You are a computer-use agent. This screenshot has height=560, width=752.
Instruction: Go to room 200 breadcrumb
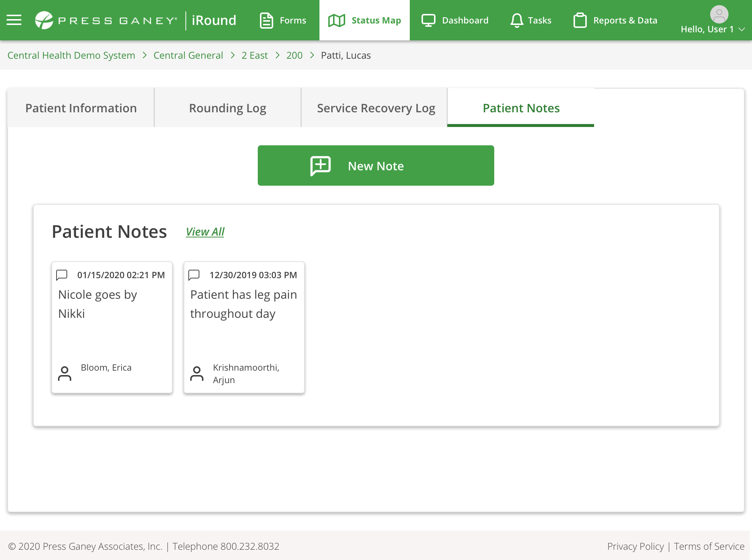tap(294, 55)
